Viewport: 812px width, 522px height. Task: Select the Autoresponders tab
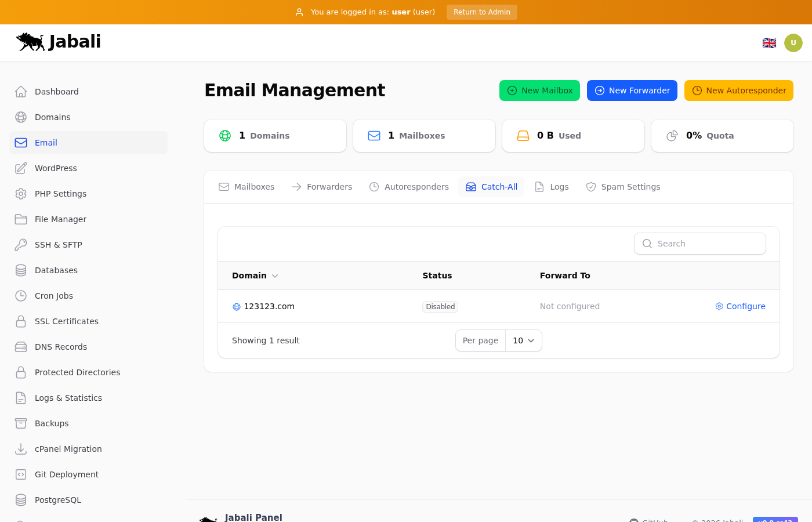tap(409, 187)
